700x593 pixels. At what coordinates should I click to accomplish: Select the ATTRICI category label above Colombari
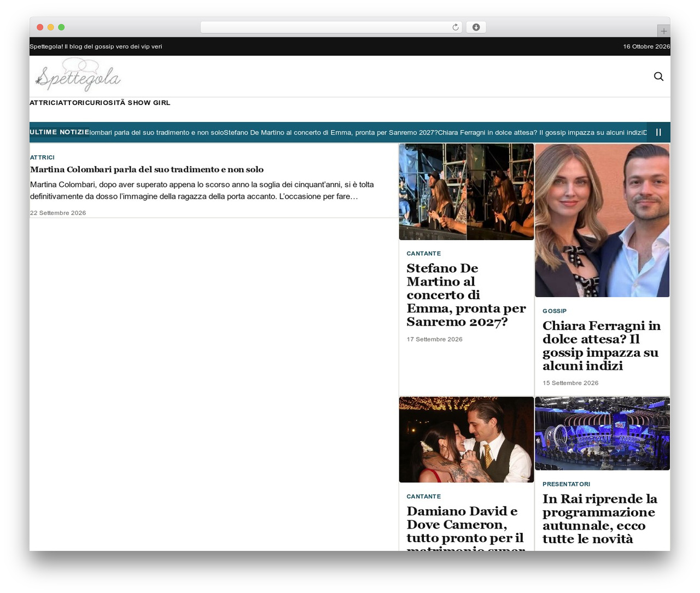(x=42, y=158)
